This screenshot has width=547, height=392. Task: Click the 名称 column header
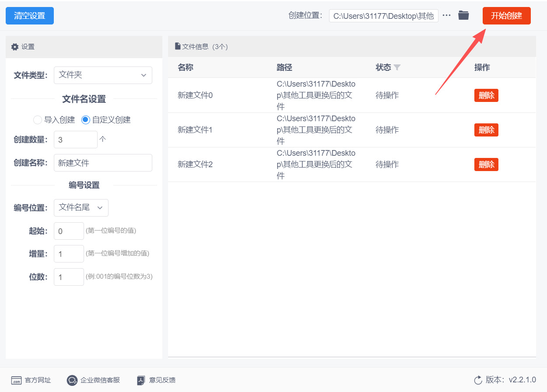point(186,67)
